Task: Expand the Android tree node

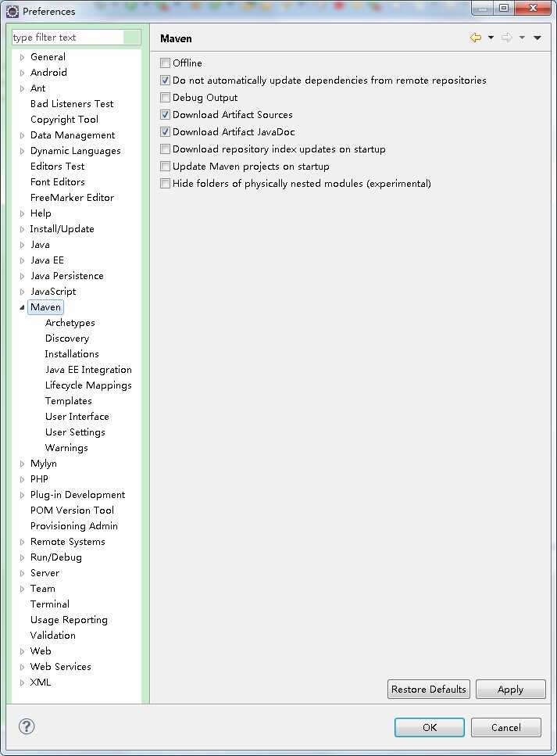Action: [22, 73]
